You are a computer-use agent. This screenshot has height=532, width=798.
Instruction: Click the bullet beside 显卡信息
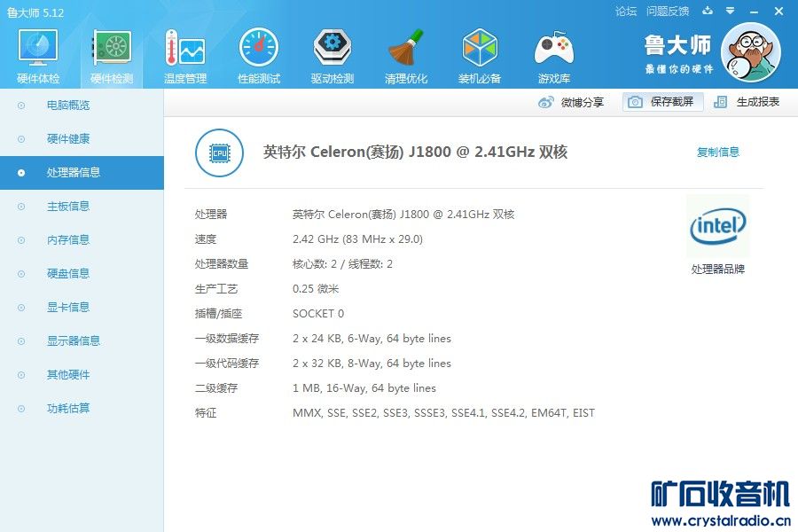[x=21, y=308]
